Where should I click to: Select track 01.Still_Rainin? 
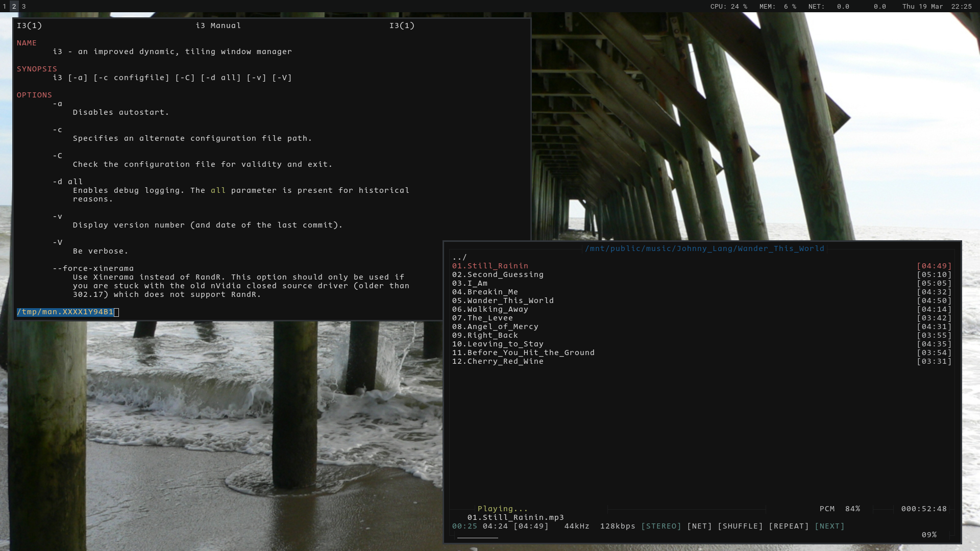(490, 266)
